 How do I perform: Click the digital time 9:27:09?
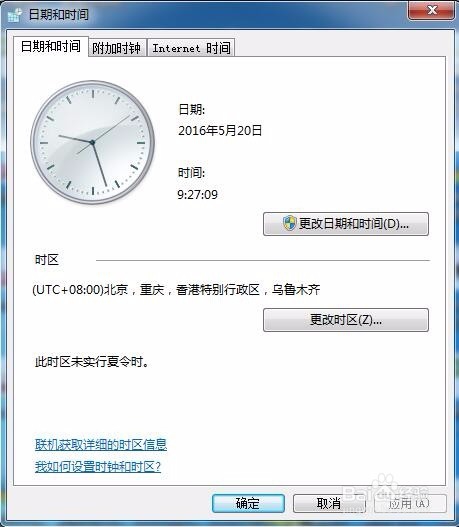[198, 194]
